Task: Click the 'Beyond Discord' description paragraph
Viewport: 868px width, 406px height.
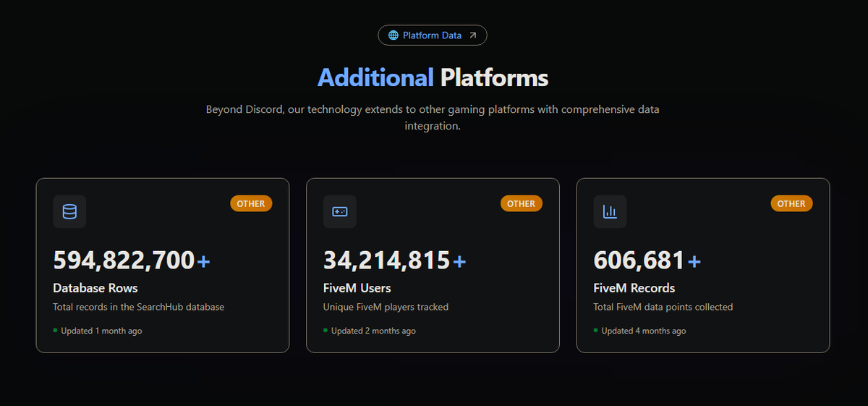Action: (433, 117)
